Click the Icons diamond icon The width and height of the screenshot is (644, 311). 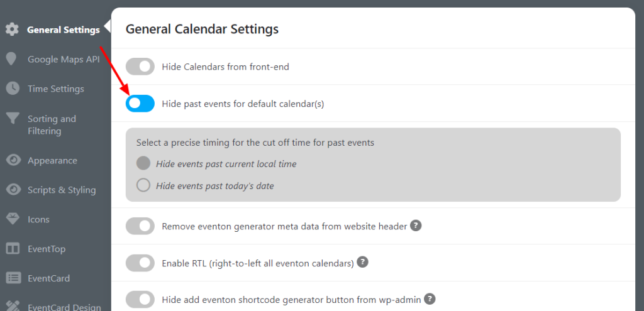click(x=13, y=219)
